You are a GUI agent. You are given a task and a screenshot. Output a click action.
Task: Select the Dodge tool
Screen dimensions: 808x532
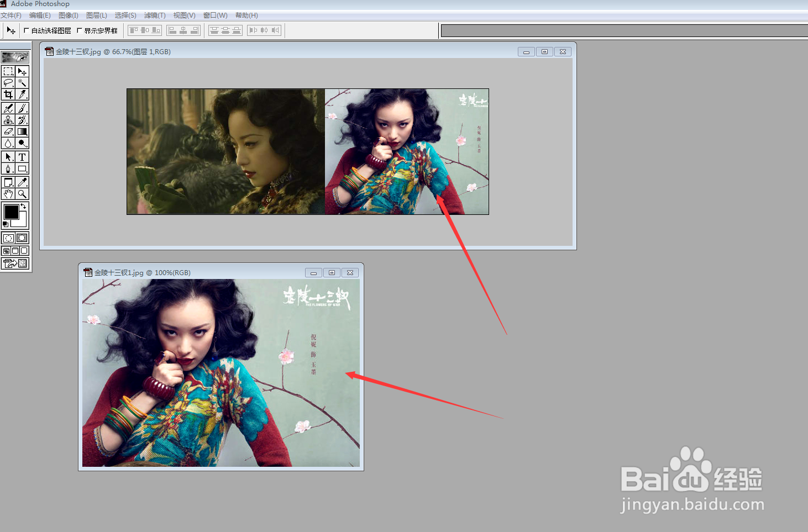(x=22, y=143)
